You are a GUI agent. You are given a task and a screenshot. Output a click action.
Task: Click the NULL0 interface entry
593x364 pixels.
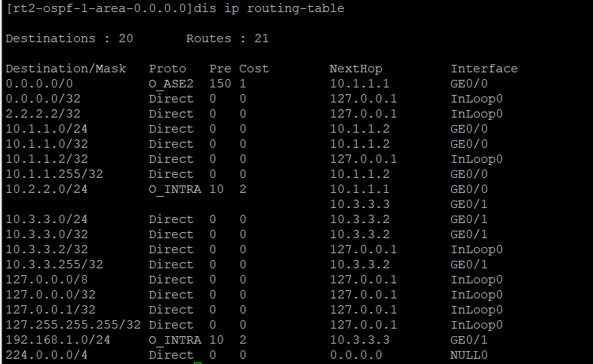tap(469, 356)
